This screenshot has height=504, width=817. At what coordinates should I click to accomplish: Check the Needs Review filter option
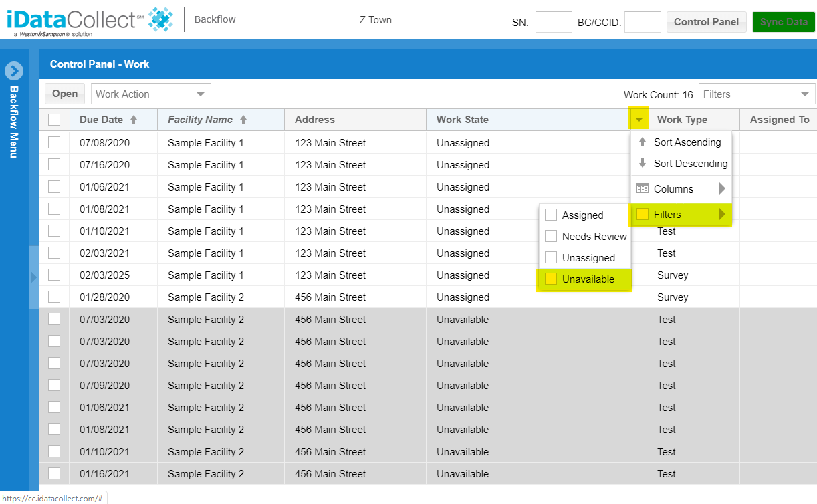click(551, 236)
